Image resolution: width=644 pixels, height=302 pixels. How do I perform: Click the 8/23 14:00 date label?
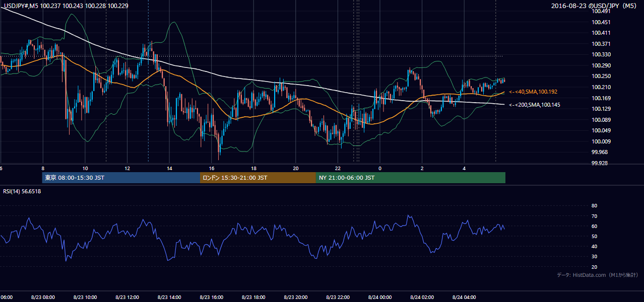point(169,297)
